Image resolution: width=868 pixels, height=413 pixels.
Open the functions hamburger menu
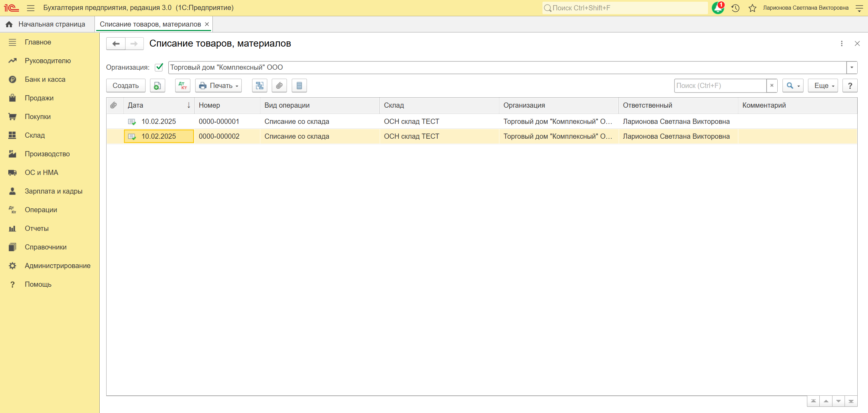point(31,8)
